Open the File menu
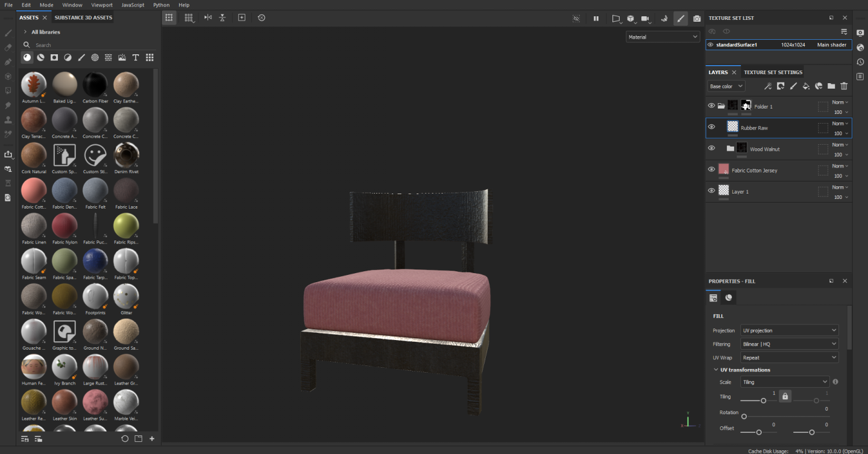 pos(8,5)
